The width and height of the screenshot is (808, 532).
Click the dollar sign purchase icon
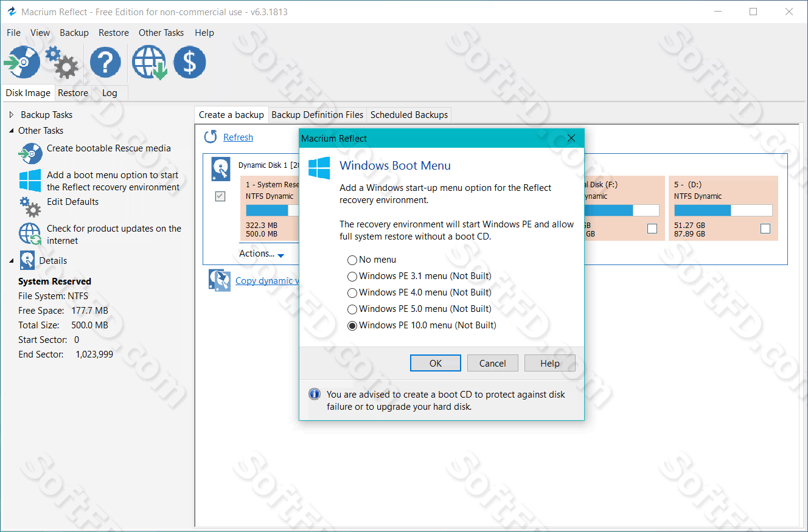pyautogui.click(x=190, y=62)
